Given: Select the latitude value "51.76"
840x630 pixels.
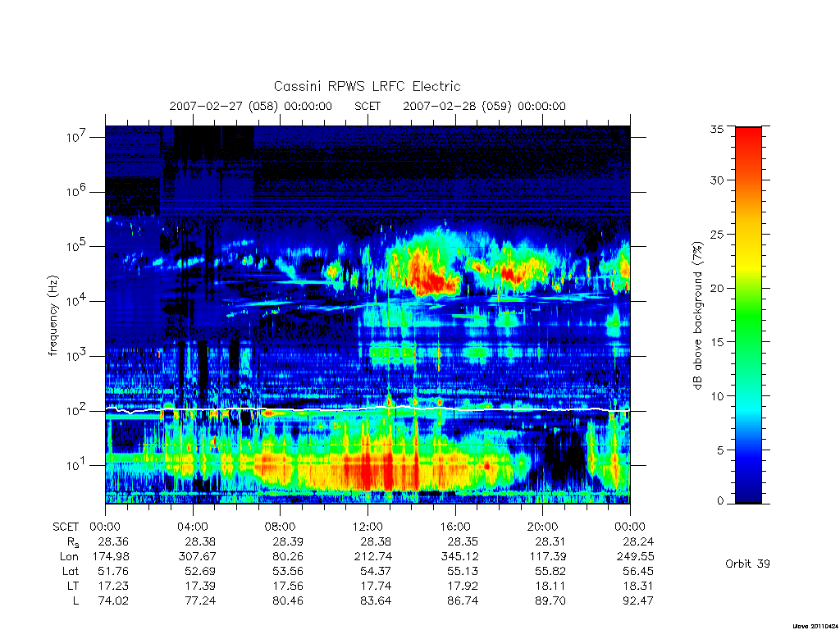Looking at the screenshot, I should click(x=113, y=571).
